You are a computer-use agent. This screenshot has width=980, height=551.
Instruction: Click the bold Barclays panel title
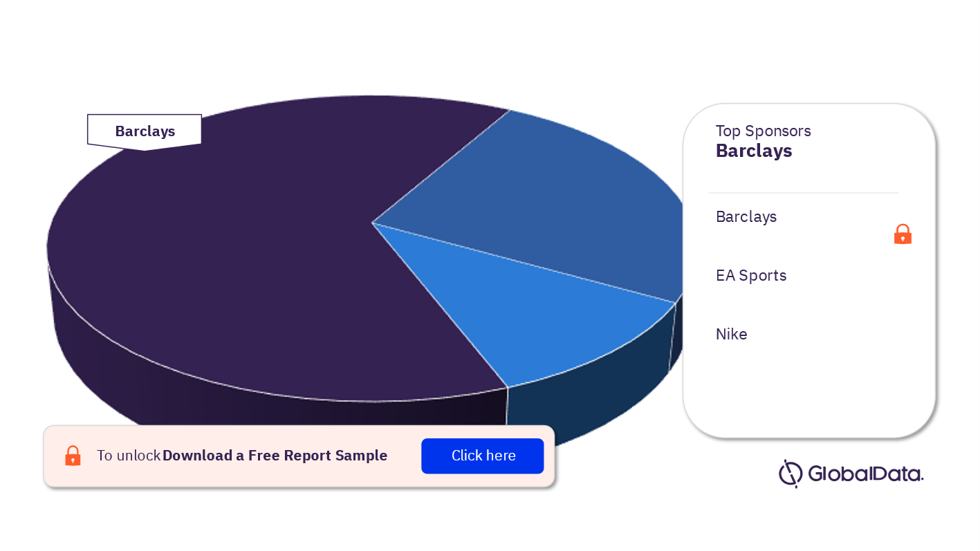(x=754, y=151)
